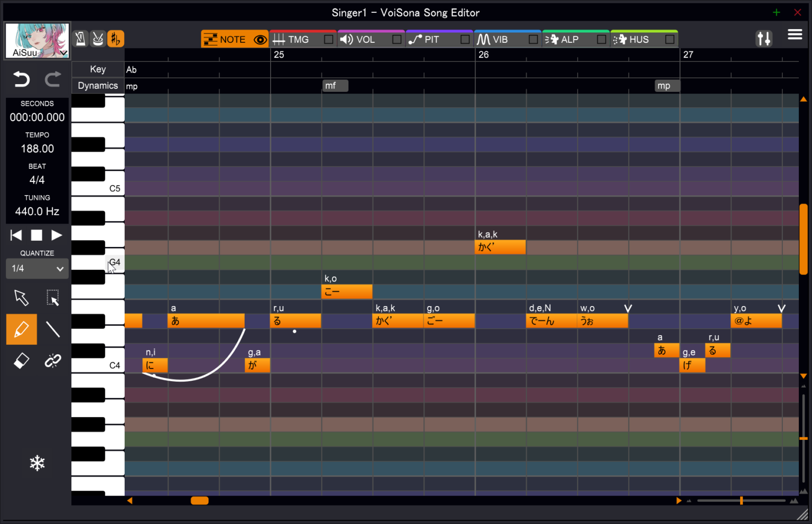Image resolution: width=812 pixels, height=524 pixels.
Task: Choose the arrow pointer tool
Action: pos(21,298)
